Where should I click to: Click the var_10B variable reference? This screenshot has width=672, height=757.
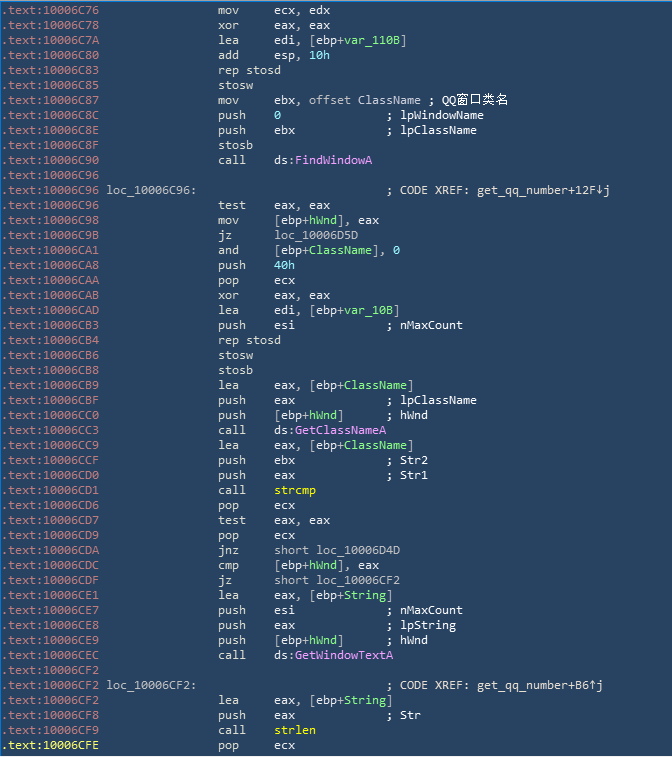[368, 310]
